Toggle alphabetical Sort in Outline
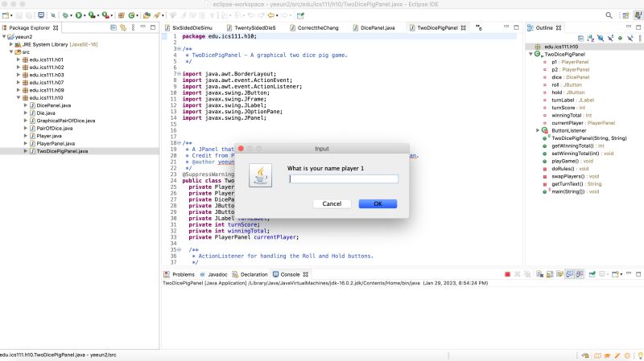Image resolution: width=644 pixels, height=361 pixels. pos(591,38)
